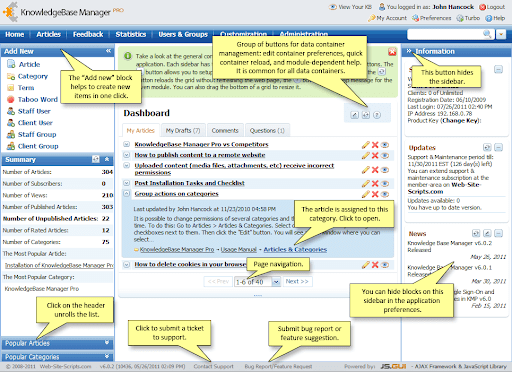Open Preferences from header

(x=432, y=18)
